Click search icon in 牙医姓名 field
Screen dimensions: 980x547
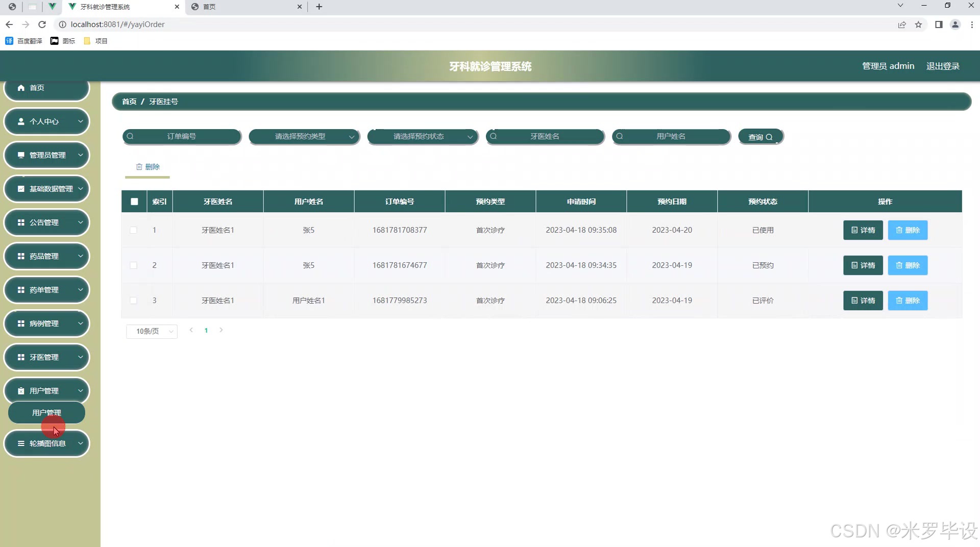click(x=494, y=136)
